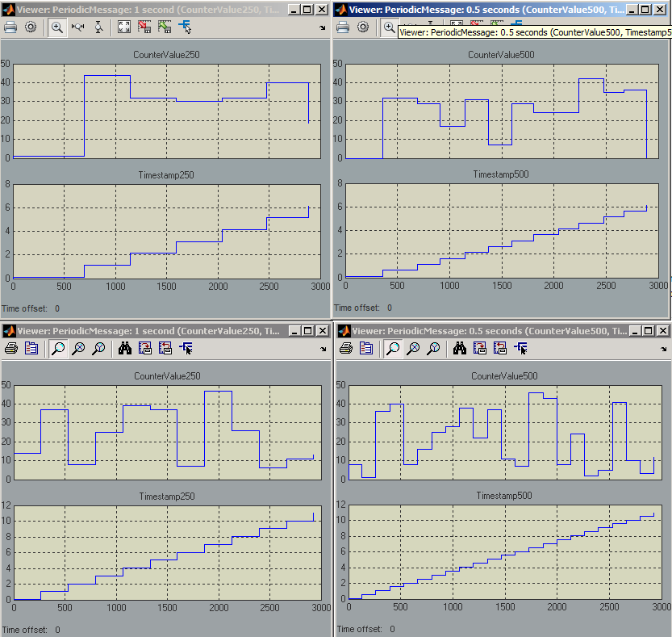Screen dimensions: 672x637
Task: Open Parameters gear in top-left viewer
Action: point(31,27)
